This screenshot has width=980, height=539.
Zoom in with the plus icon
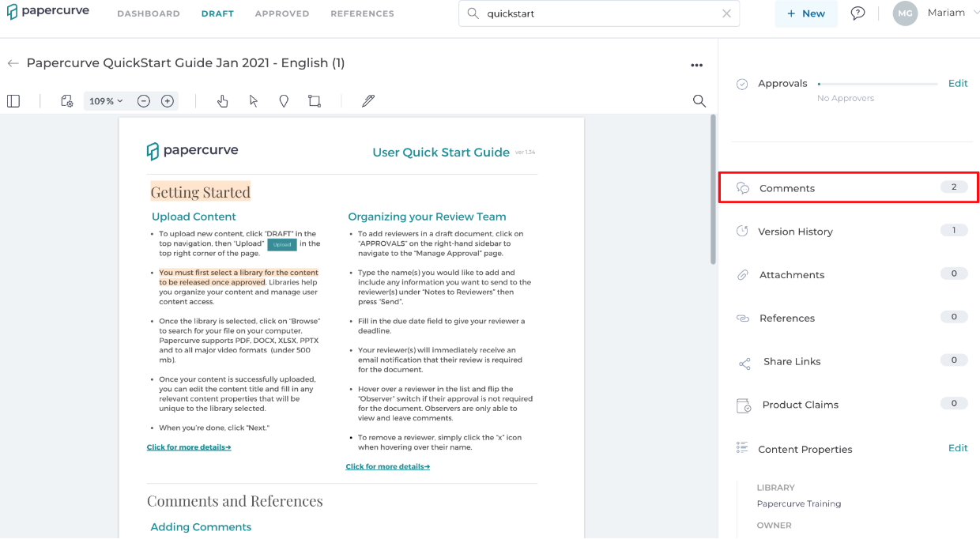[168, 101]
